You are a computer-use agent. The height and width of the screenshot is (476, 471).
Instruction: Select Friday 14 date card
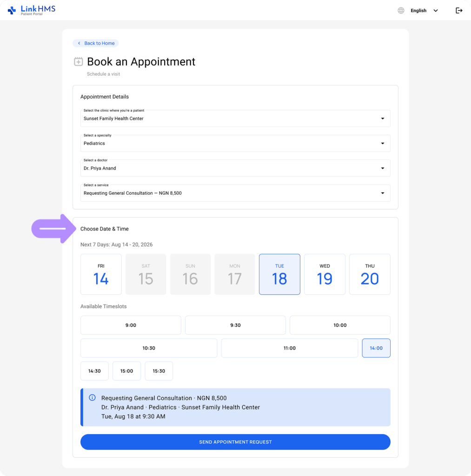coord(101,274)
